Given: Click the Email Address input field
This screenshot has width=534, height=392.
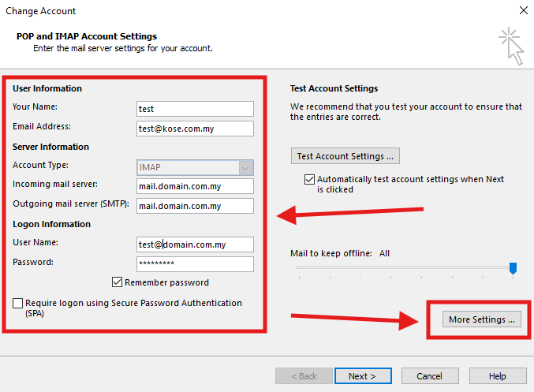Looking at the screenshot, I should [x=195, y=129].
